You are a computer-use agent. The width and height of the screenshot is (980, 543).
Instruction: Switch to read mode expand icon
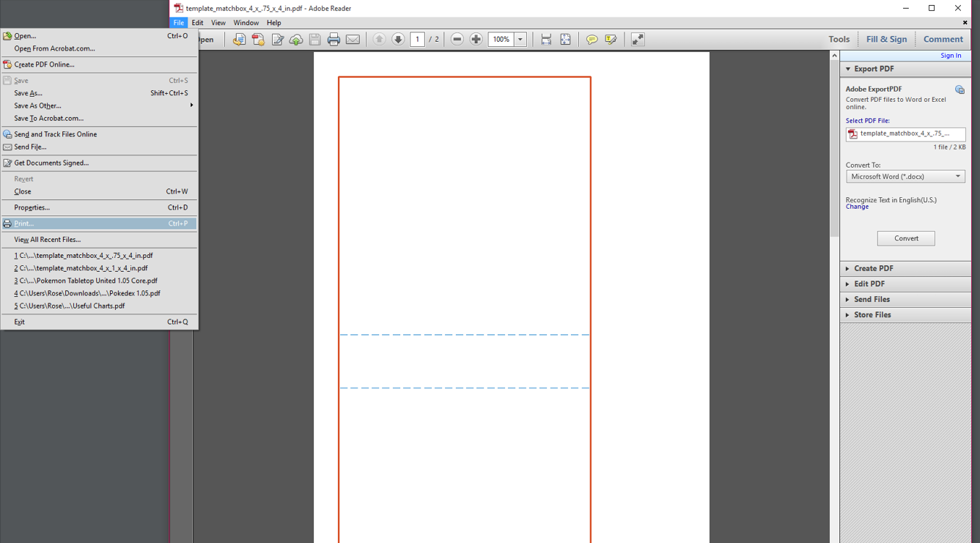coord(638,40)
